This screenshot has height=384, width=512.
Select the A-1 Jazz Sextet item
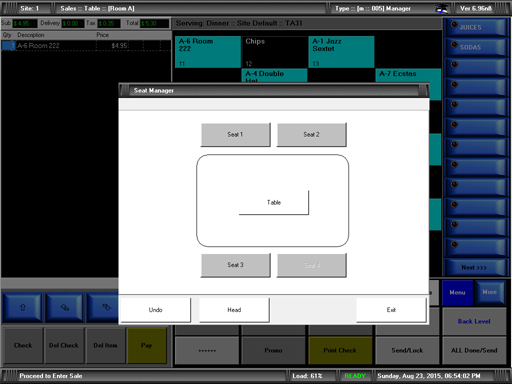coord(341,52)
